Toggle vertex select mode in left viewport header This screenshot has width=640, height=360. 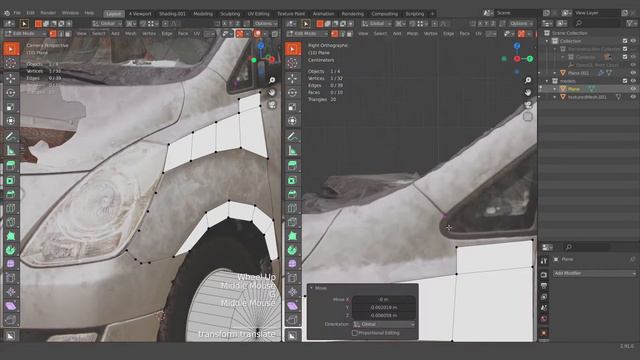[x=53, y=33]
